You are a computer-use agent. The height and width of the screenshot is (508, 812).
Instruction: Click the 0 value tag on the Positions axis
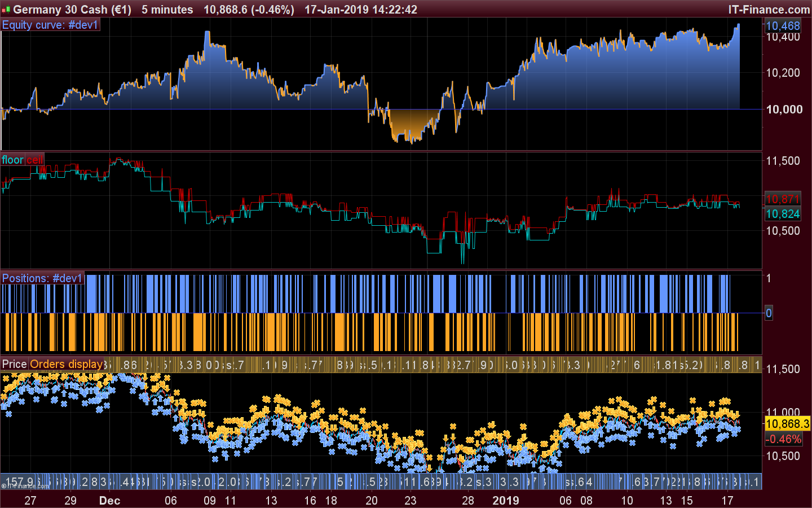(769, 313)
